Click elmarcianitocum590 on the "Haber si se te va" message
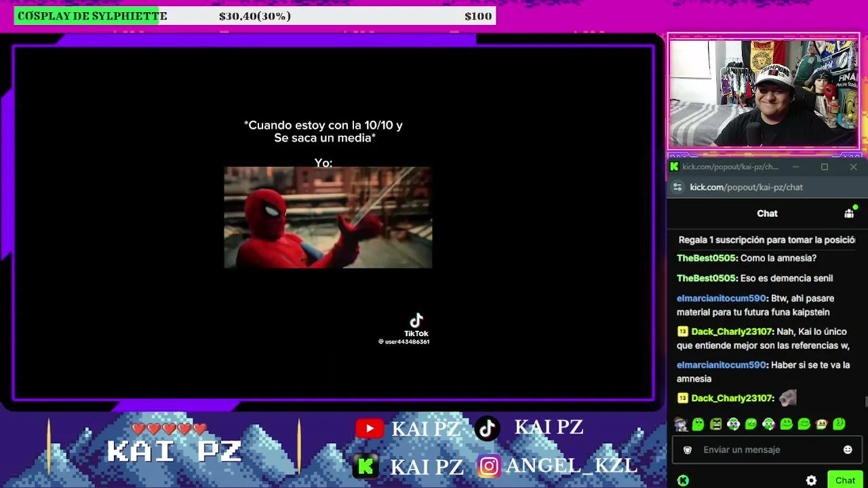The image size is (868, 488). [x=722, y=365]
